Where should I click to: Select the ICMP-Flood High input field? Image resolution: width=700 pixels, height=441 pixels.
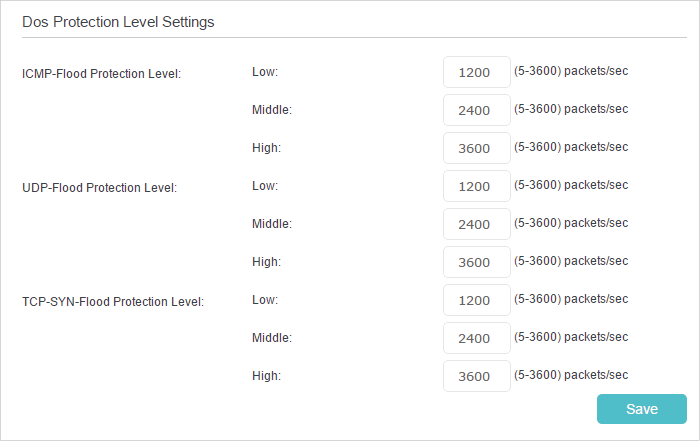(x=477, y=148)
